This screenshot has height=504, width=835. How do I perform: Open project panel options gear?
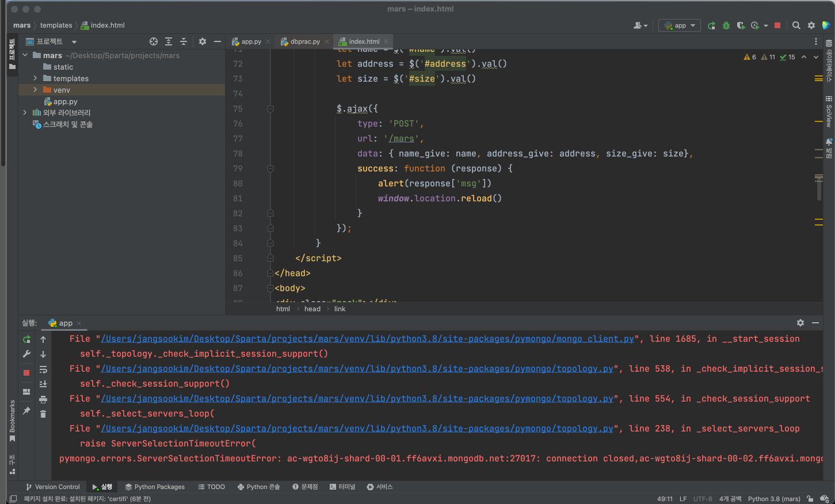click(x=203, y=41)
